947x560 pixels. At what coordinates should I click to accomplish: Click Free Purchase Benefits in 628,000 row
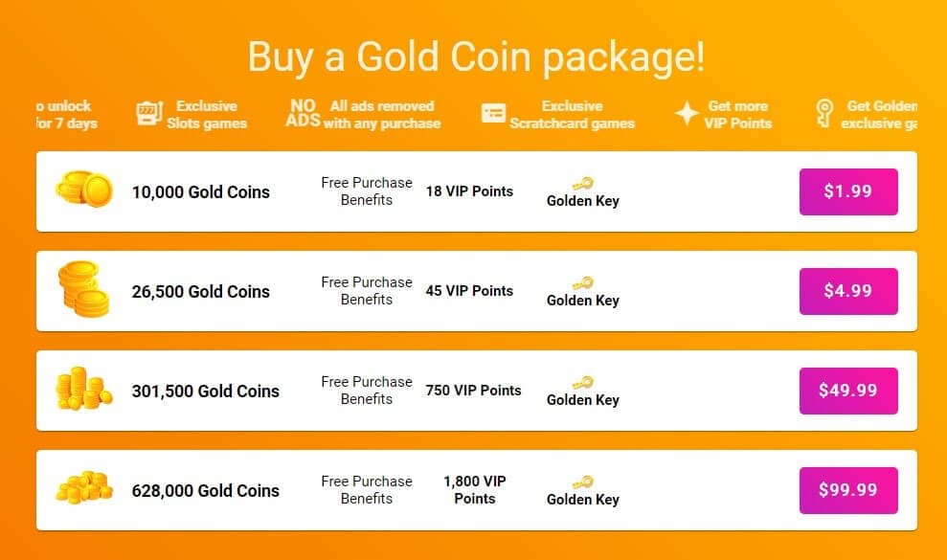coord(367,490)
